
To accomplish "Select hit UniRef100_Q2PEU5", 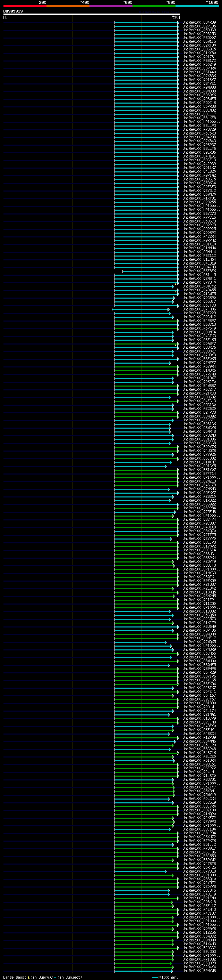I will pos(199,26).
